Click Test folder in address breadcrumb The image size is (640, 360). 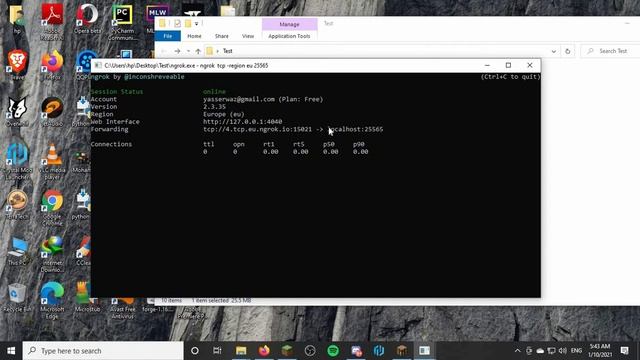coord(228,51)
